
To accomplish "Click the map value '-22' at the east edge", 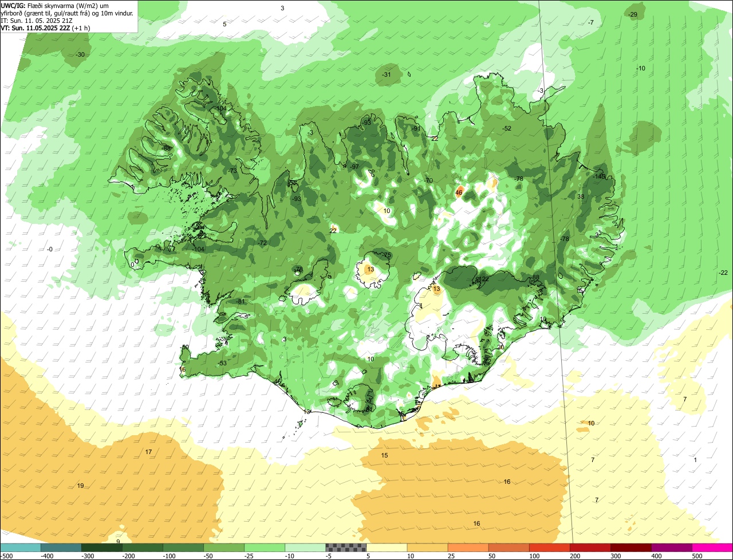I will click(x=723, y=273).
